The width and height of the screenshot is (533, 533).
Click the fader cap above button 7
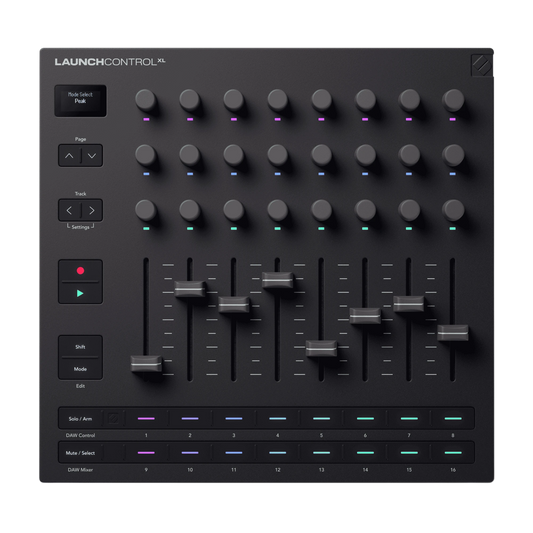tap(409, 304)
